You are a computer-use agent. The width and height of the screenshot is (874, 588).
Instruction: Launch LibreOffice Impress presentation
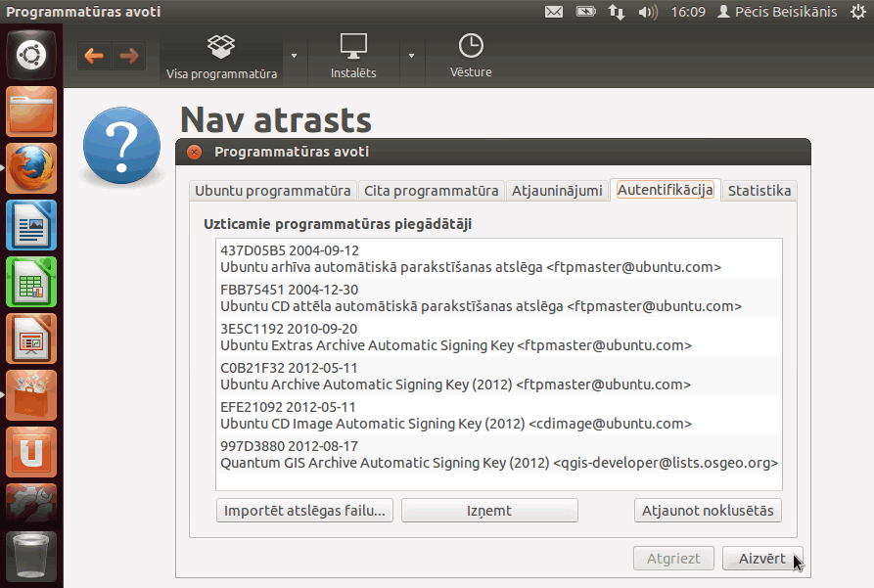(x=31, y=339)
